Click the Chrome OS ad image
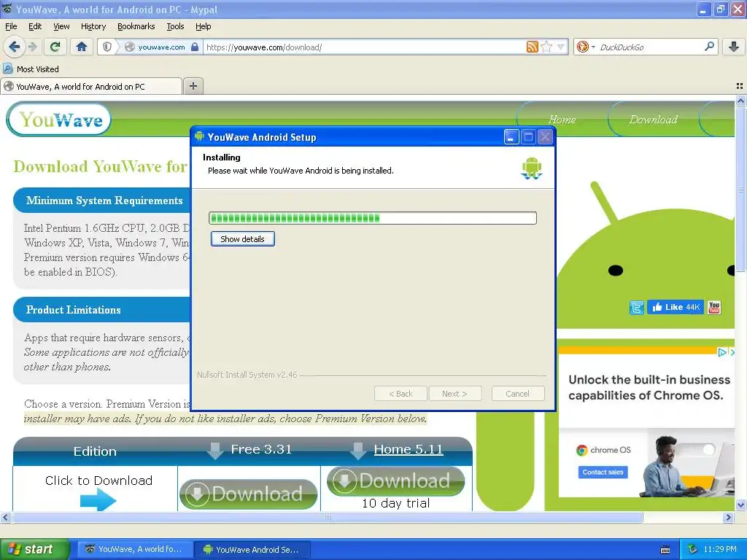The image size is (747, 560). 686,464
